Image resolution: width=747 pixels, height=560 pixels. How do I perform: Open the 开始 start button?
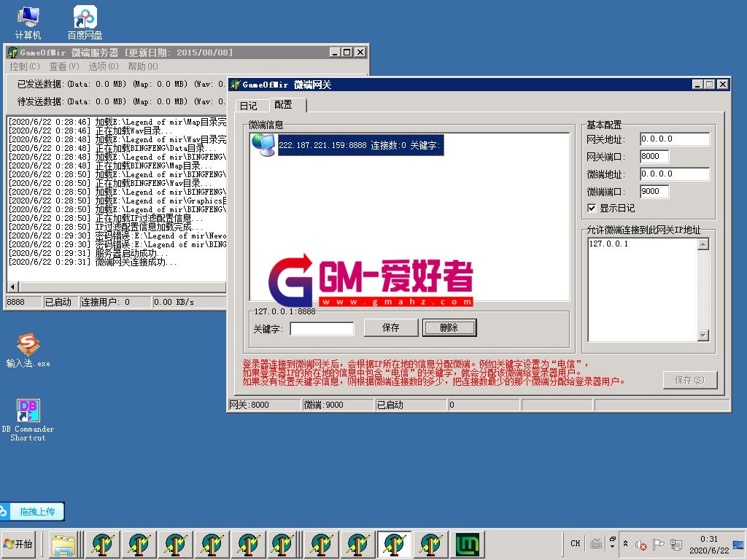tap(19, 544)
